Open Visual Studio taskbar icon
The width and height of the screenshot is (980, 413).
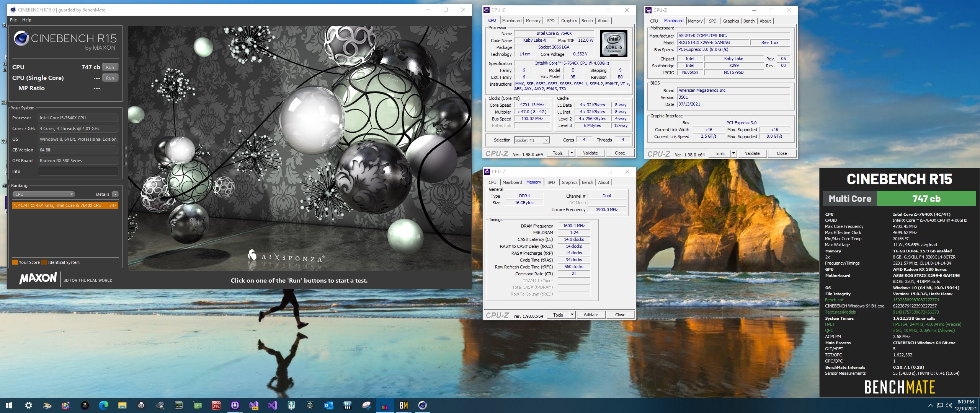(272, 405)
